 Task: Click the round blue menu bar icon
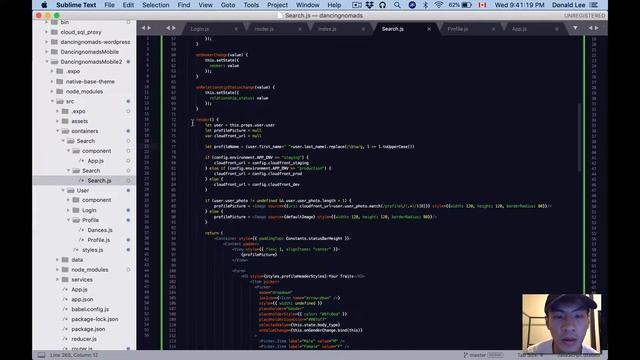point(412,5)
